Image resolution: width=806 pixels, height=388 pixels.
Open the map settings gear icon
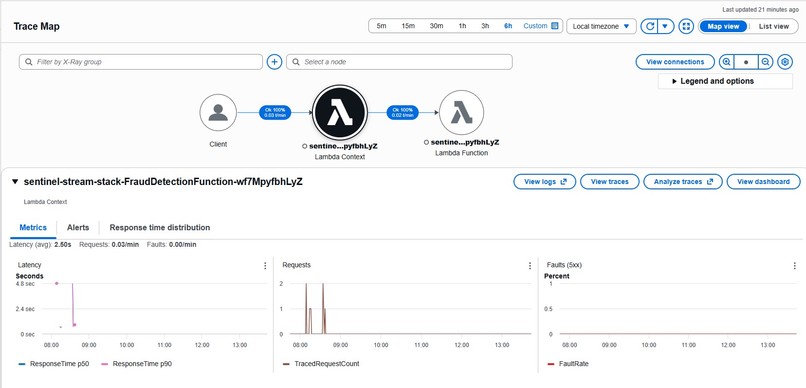(784, 62)
